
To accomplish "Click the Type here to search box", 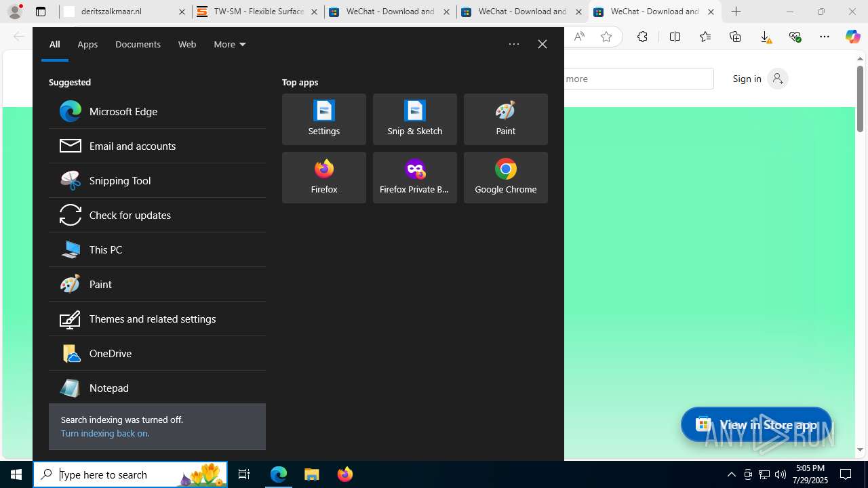I will (x=131, y=474).
